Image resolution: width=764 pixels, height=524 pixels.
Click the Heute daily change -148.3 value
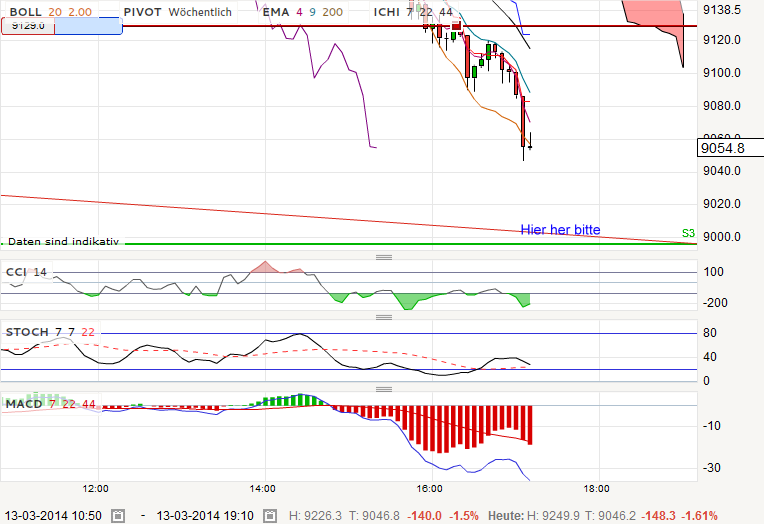coord(659,515)
